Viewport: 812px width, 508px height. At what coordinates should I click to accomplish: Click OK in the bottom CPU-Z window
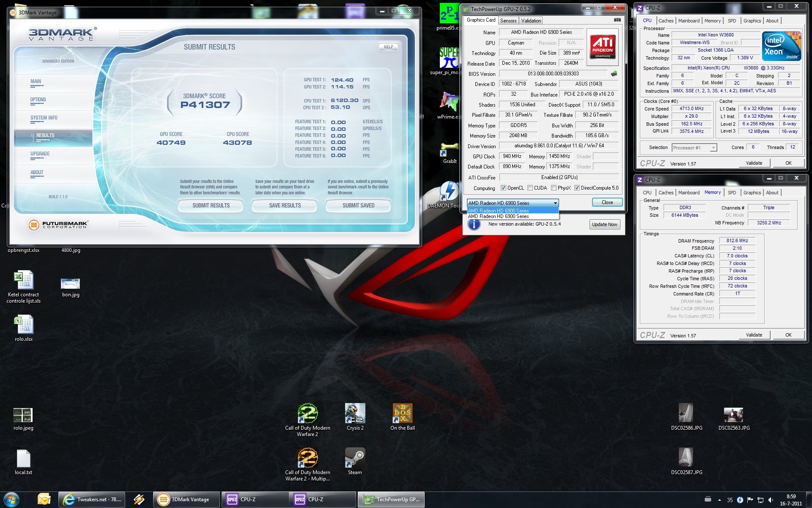(x=788, y=335)
